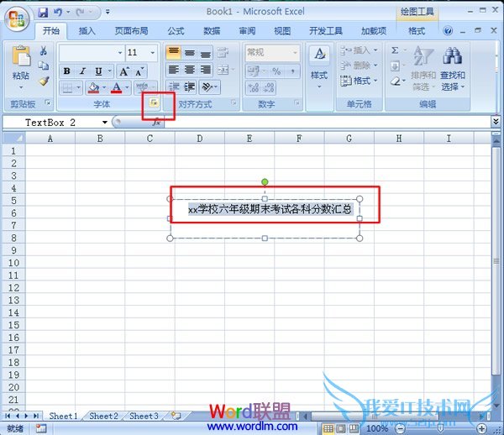
Task: Decrease indent in alignment group
Action: (x=174, y=86)
